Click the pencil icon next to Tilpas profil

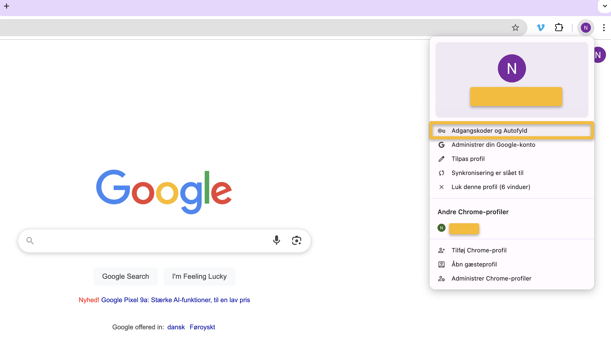point(442,159)
